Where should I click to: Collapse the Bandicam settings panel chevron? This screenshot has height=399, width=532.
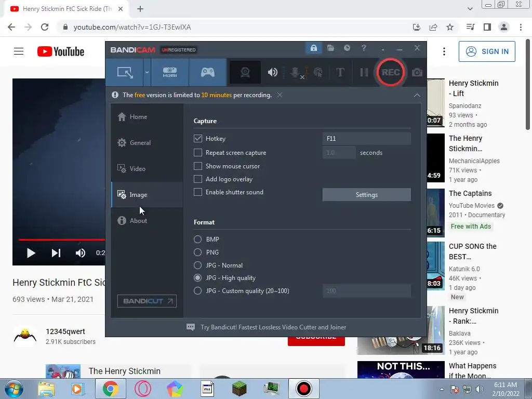click(417, 96)
